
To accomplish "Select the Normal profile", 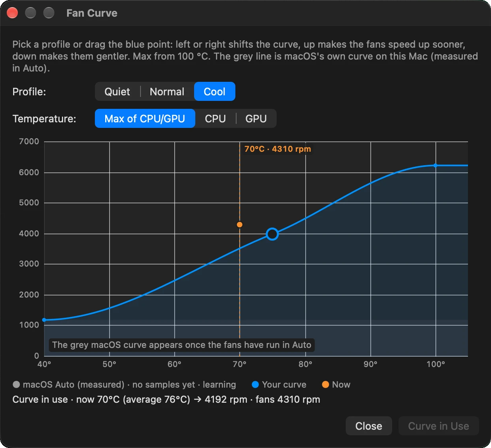I will click(167, 92).
